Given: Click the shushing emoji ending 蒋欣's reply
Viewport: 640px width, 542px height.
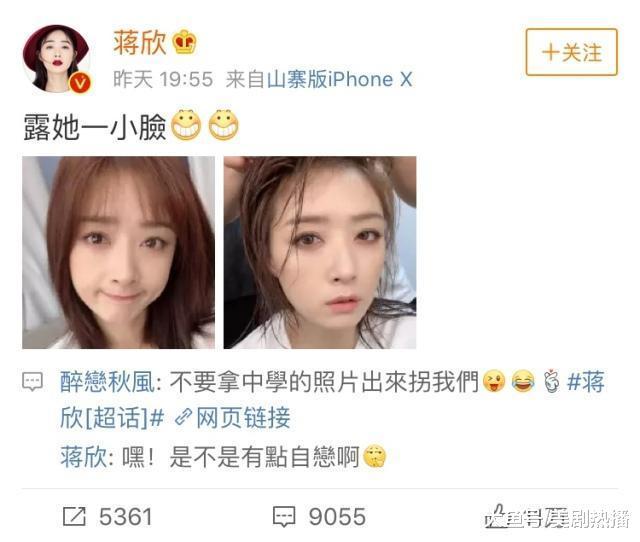Looking at the screenshot, I should (x=375, y=456).
